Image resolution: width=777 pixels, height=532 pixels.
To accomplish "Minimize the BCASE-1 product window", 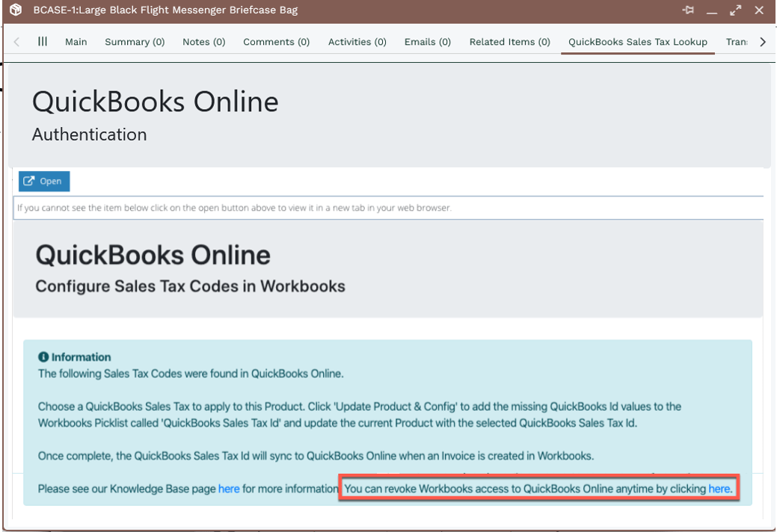I will pyautogui.click(x=712, y=11).
